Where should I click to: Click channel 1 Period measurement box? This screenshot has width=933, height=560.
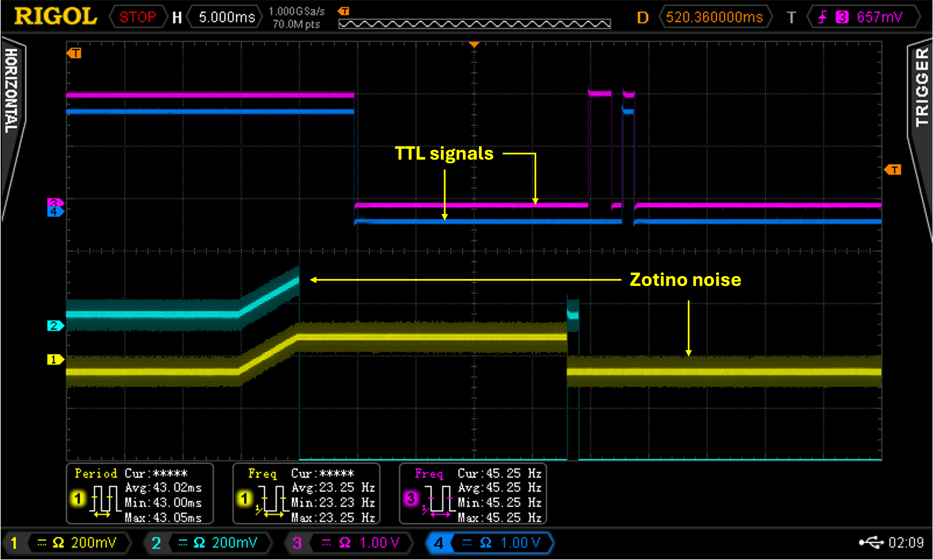click(140, 494)
